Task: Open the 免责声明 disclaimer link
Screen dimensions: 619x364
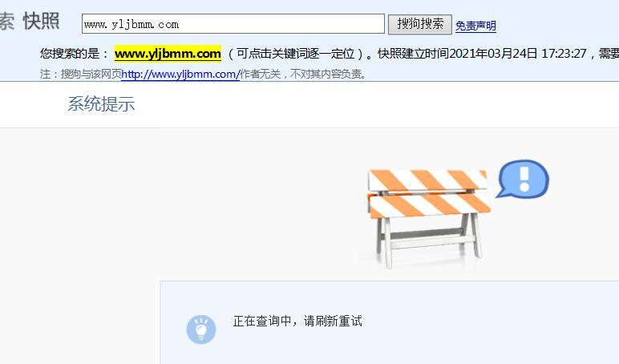Action: [475, 26]
